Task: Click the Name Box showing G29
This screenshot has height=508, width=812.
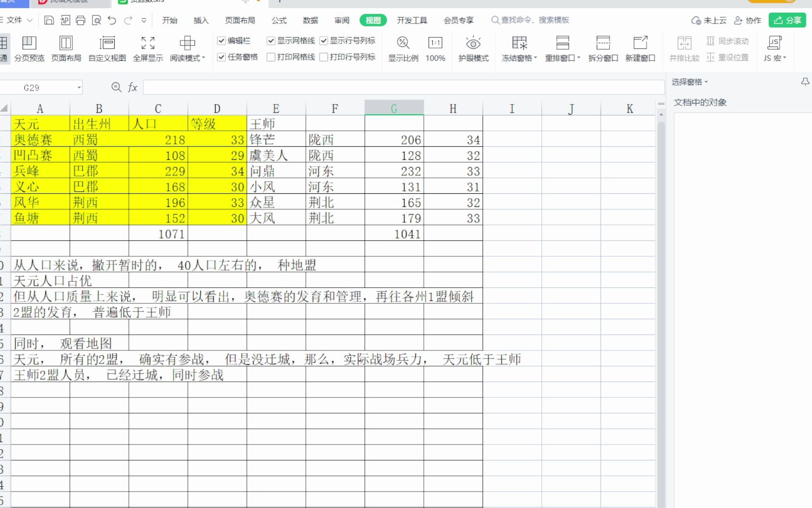Action: [38, 87]
